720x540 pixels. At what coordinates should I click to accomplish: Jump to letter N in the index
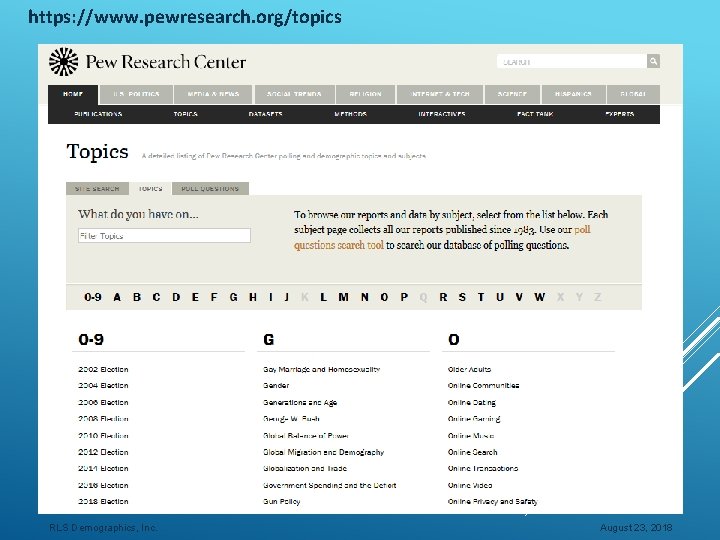point(365,297)
